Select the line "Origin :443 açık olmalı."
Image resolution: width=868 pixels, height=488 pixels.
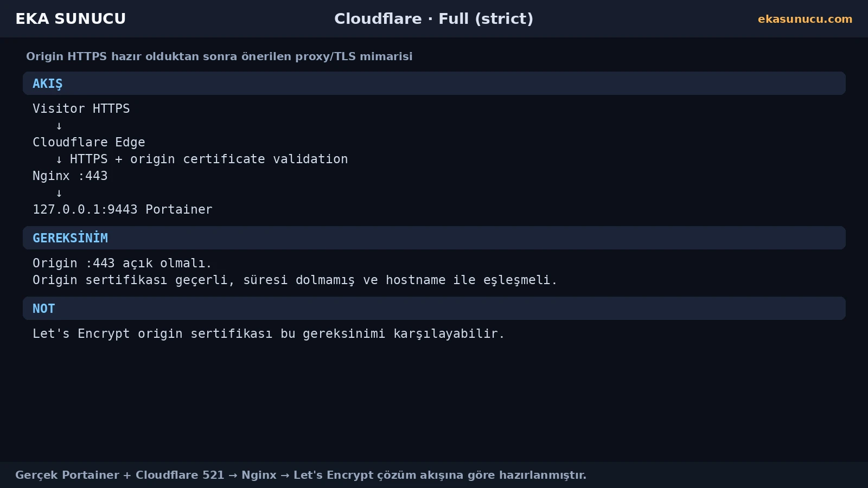coord(122,263)
